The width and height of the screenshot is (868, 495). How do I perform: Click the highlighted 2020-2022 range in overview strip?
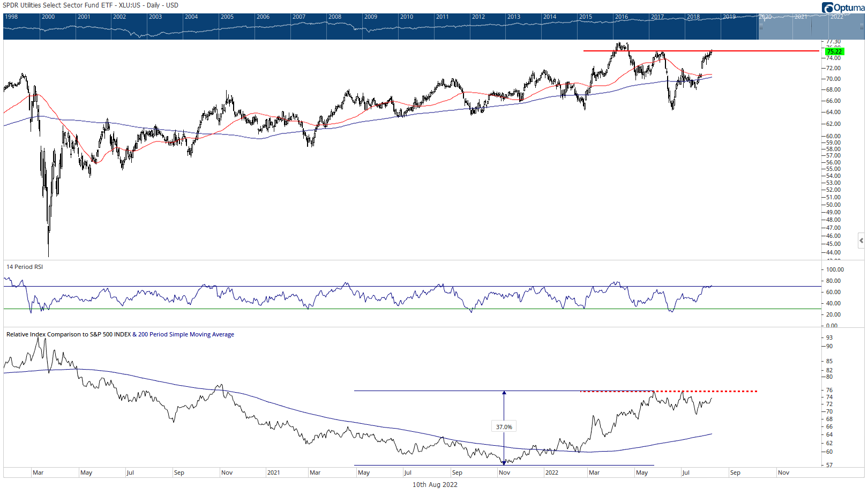(811, 26)
